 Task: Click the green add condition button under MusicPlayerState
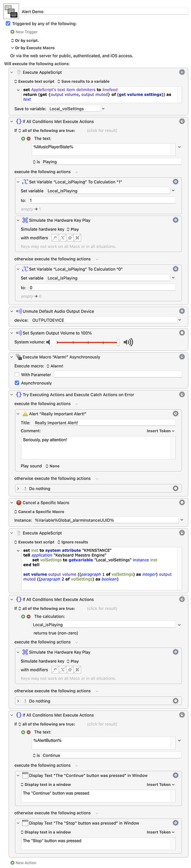tap(23, 138)
